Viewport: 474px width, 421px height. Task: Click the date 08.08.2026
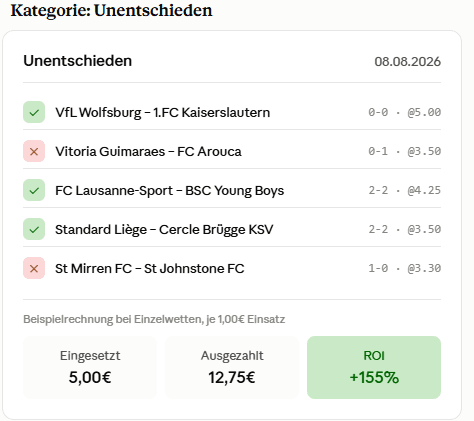(x=407, y=62)
